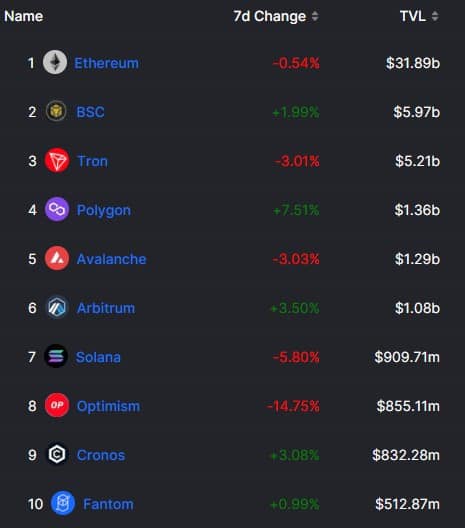Click the purple Polygon logo icon
Viewport: 465px width, 528px height.
[x=57, y=209]
